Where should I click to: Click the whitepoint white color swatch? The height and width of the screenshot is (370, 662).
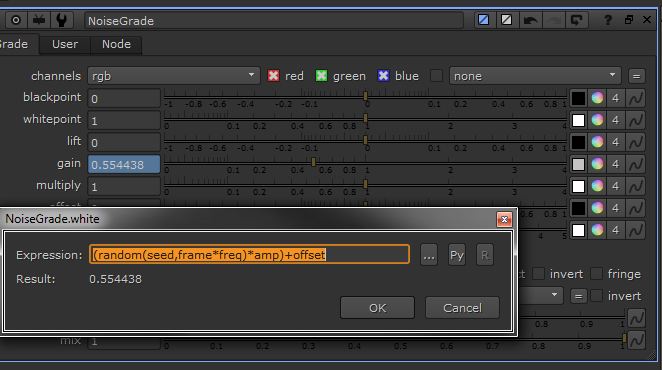(x=578, y=120)
